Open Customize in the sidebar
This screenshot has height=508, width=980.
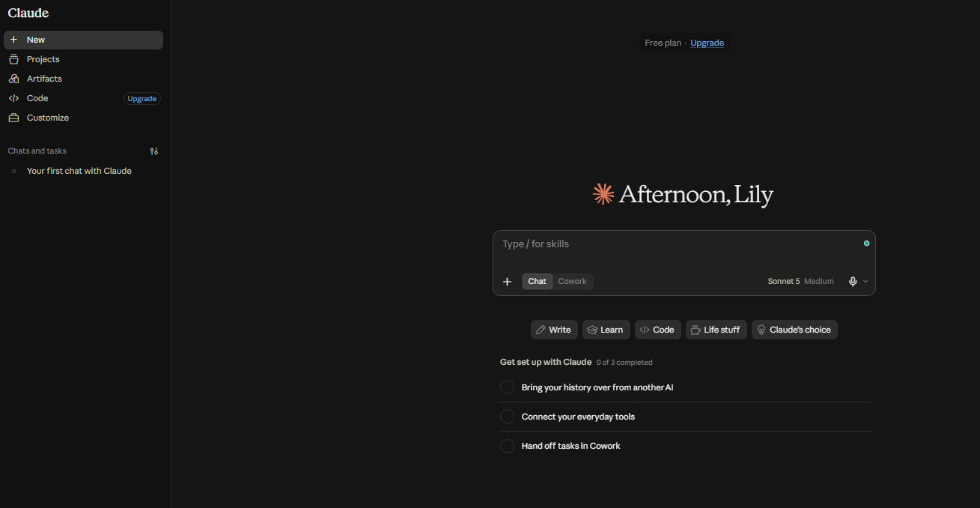click(83, 118)
